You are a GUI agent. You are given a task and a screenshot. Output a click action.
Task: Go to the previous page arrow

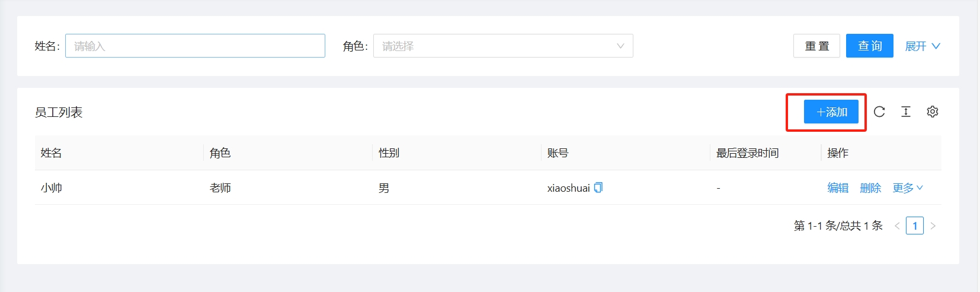tap(897, 226)
